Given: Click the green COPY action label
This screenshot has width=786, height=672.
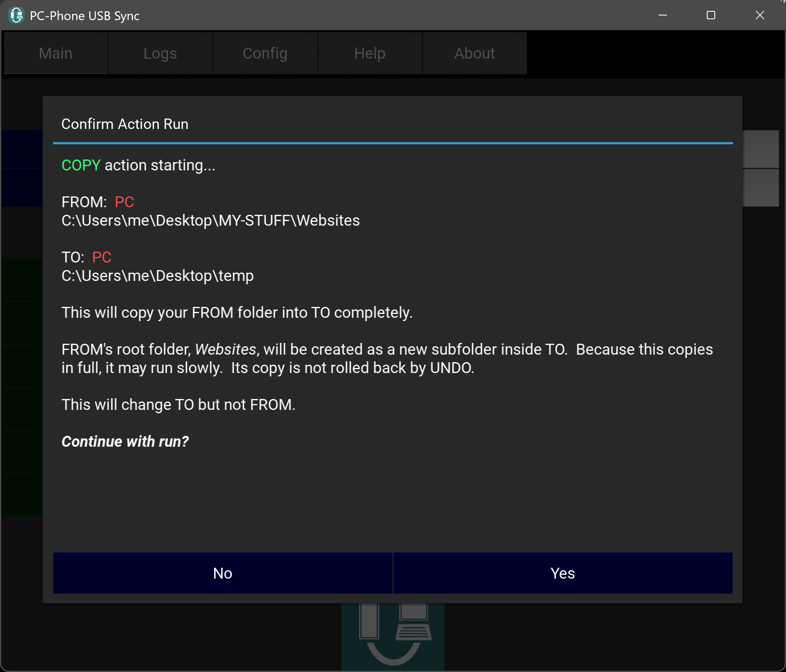Looking at the screenshot, I should (x=81, y=165).
